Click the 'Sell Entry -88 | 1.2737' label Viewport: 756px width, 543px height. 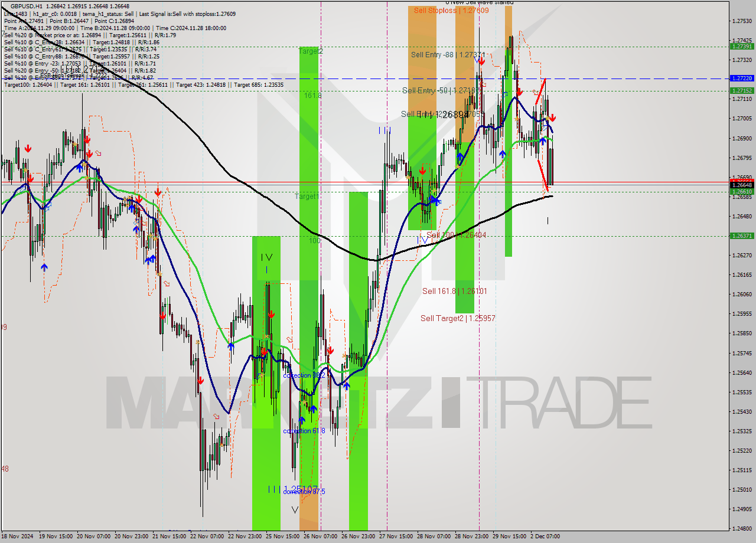(448, 54)
